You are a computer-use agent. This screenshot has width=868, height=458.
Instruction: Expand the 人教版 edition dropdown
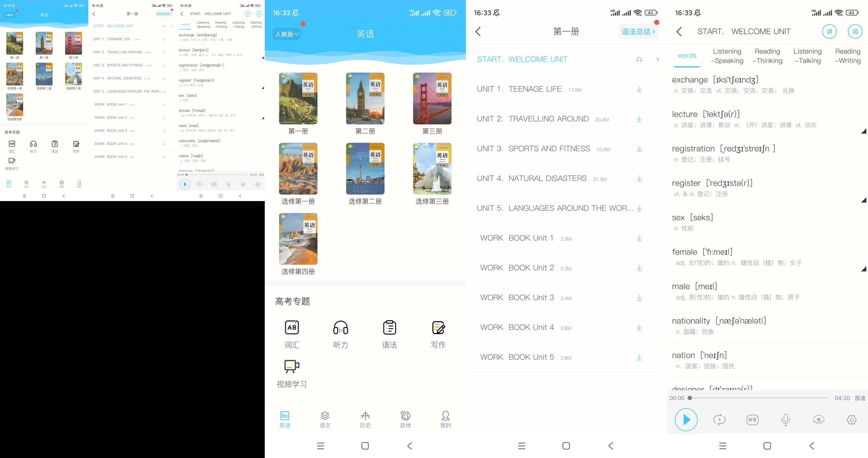pos(287,34)
